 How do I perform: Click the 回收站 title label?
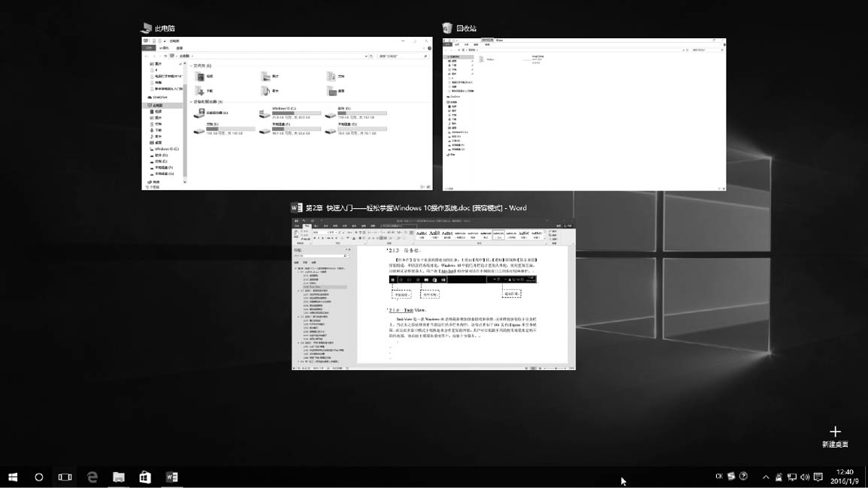(x=466, y=29)
